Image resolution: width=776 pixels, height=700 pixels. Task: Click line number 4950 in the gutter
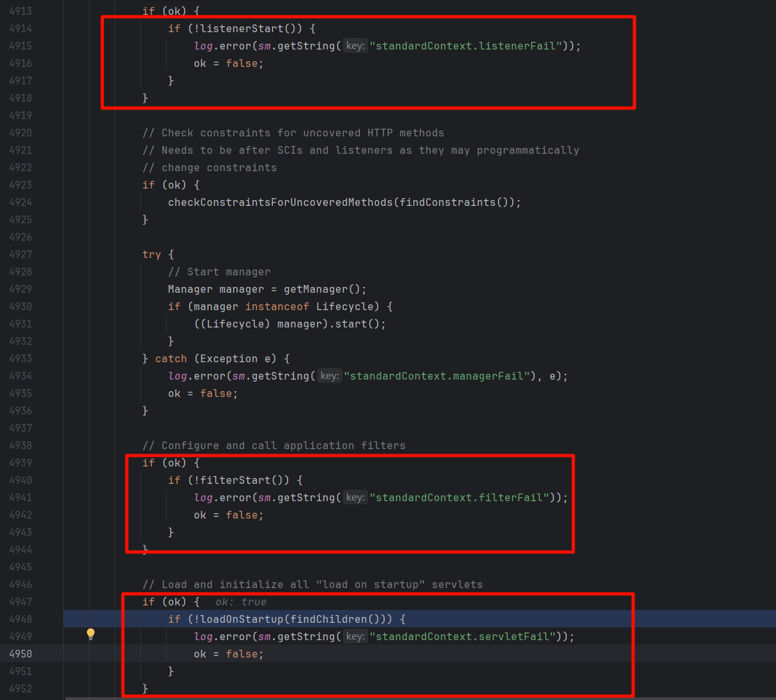click(21, 654)
